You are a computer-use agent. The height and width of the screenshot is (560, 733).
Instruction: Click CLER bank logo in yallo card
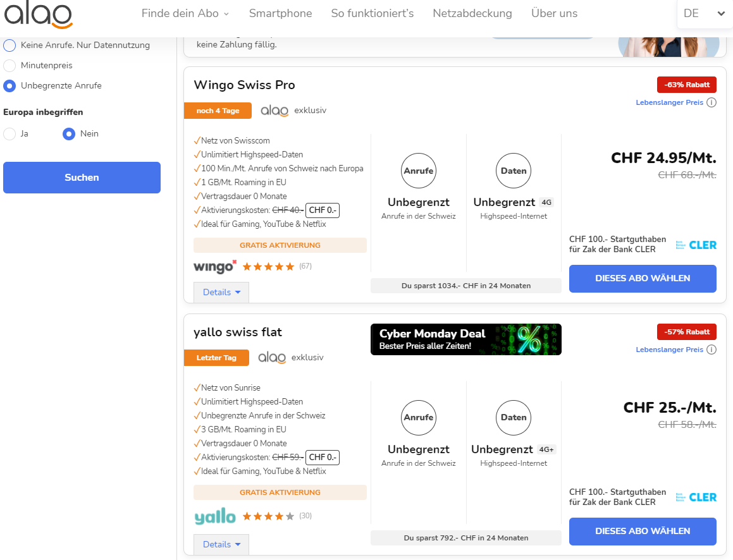click(x=696, y=497)
